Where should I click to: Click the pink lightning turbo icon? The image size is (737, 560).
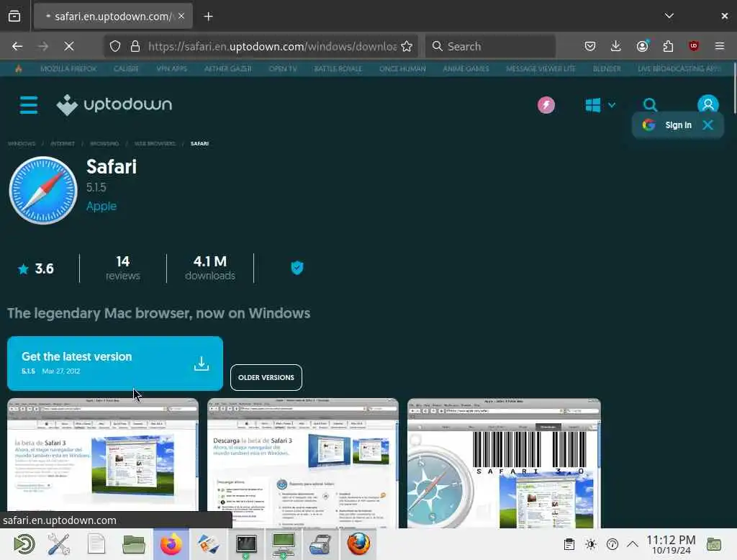[546, 105]
